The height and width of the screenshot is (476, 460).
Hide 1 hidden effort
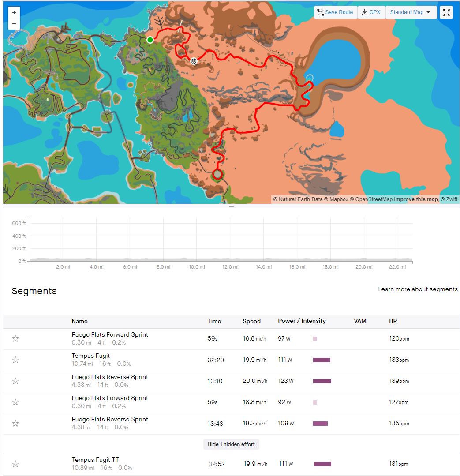coord(231,444)
